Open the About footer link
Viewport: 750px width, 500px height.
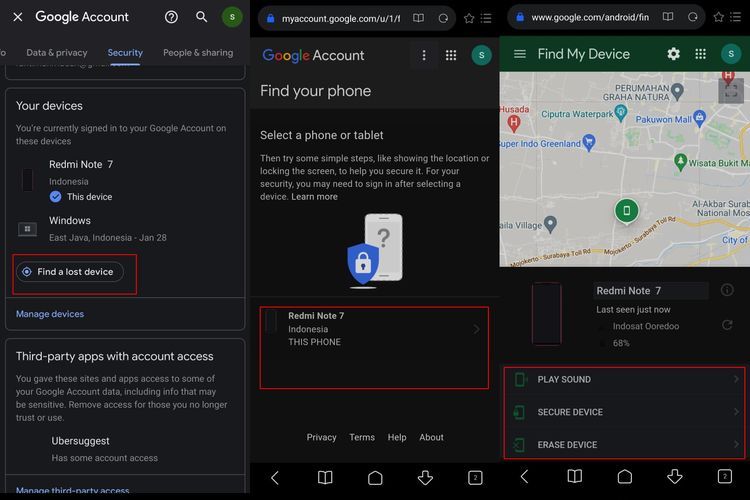(x=431, y=437)
